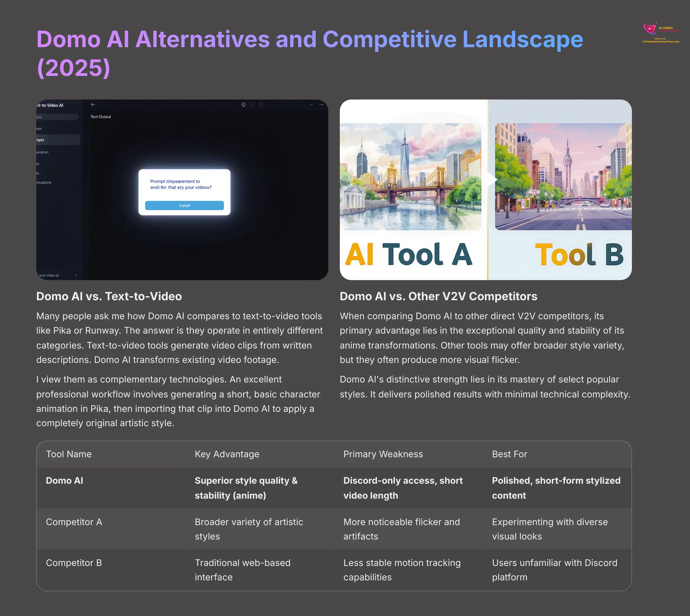Click the 'Text-to Video AI' sidebar title
690x616 pixels.
[50, 105]
